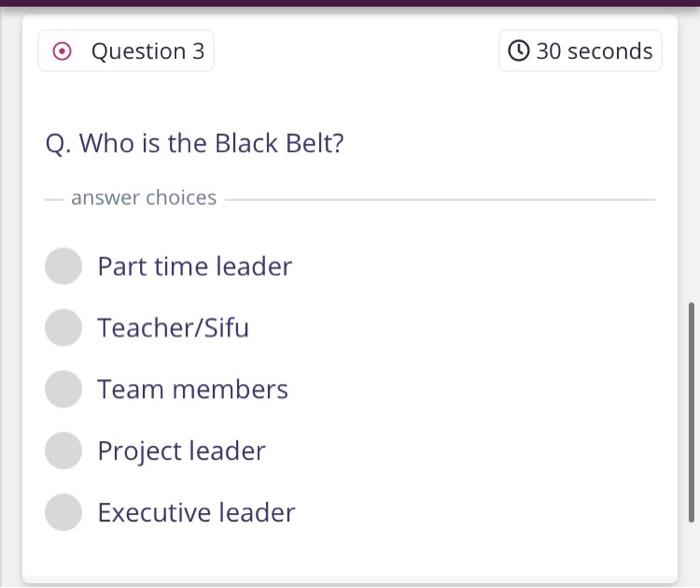700x588 pixels.
Task: Click the divider line right of answer choices
Action: 440,199
